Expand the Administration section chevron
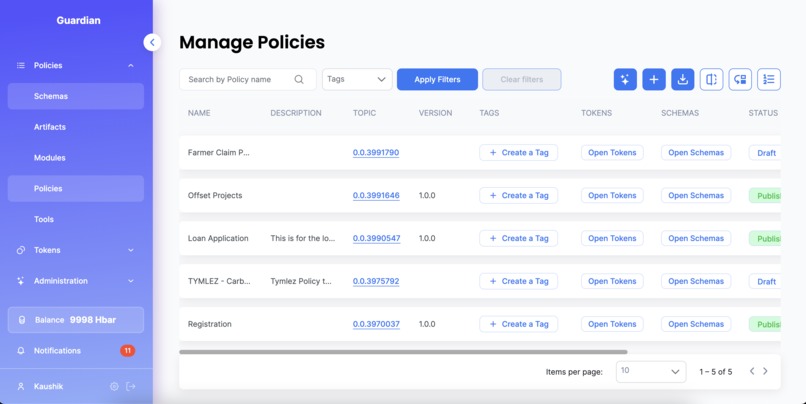The image size is (806, 404). 131,281
